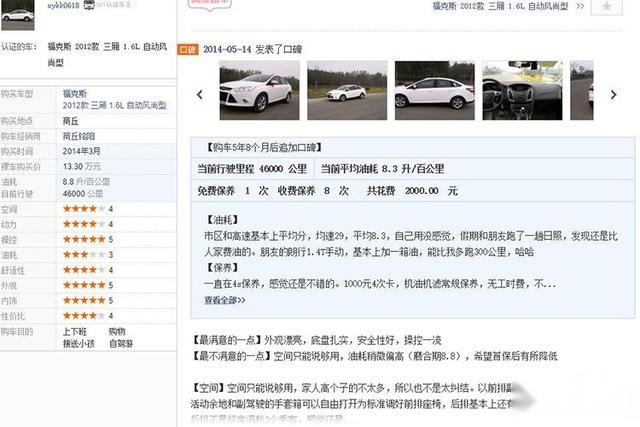Click the 13.30 万元 price value
Screen dimensions: 640x427
click(x=82, y=167)
